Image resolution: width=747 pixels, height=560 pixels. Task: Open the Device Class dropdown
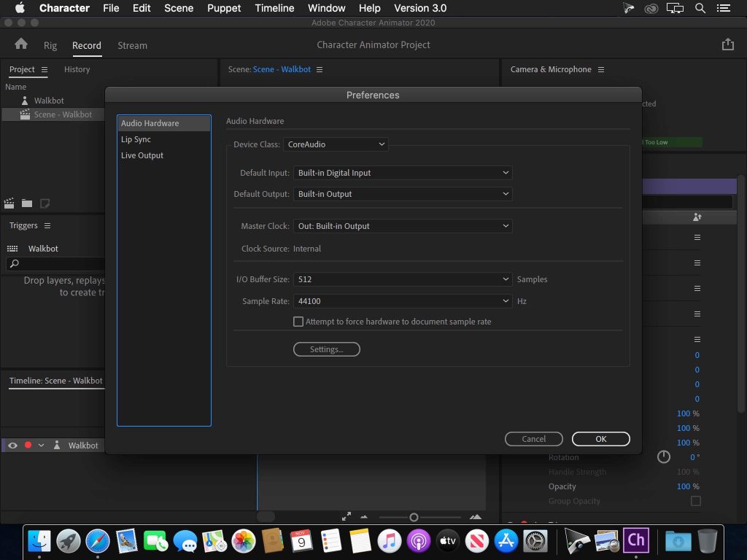pos(336,144)
